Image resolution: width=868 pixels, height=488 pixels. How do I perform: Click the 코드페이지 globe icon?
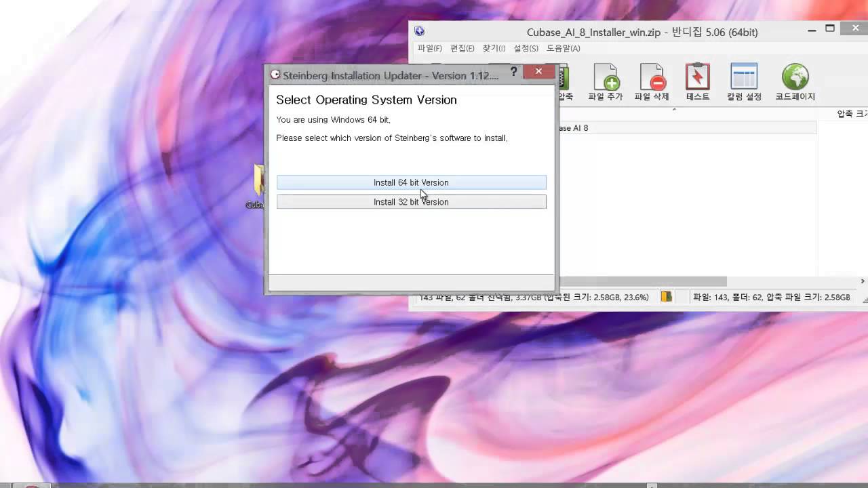coord(795,83)
